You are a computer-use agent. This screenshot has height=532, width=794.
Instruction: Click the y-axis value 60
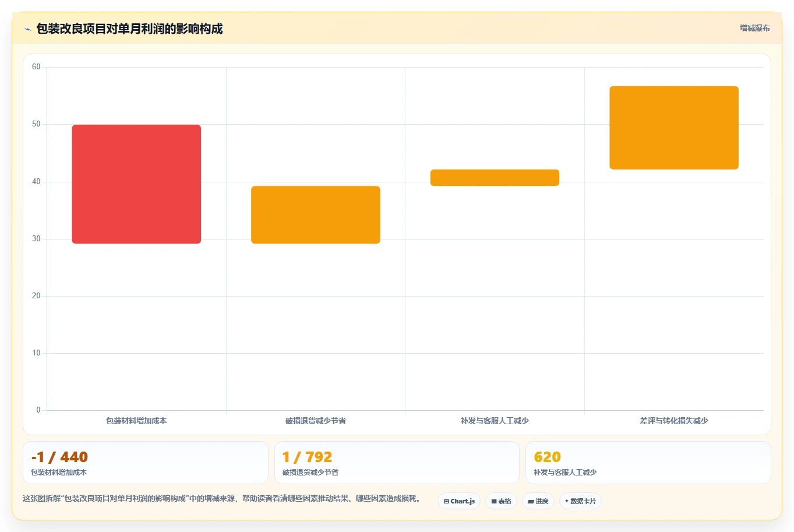(36, 67)
